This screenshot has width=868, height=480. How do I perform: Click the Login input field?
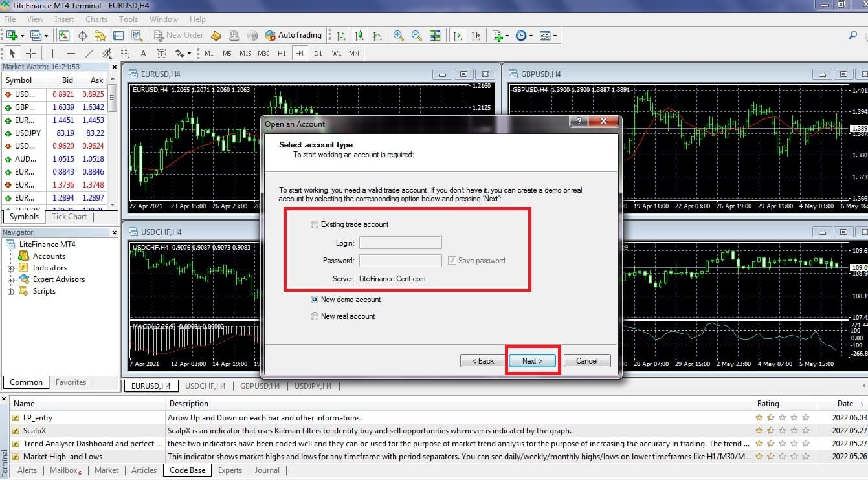point(401,243)
